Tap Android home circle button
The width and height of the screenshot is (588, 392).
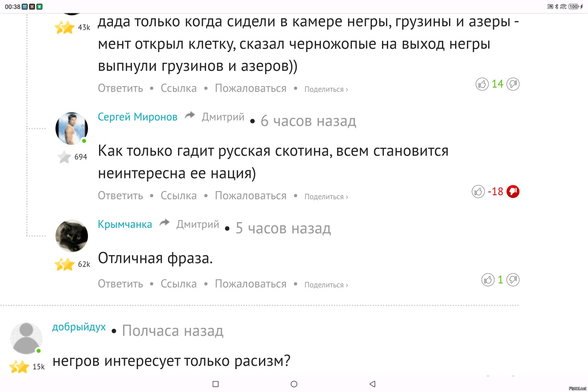click(294, 384)
